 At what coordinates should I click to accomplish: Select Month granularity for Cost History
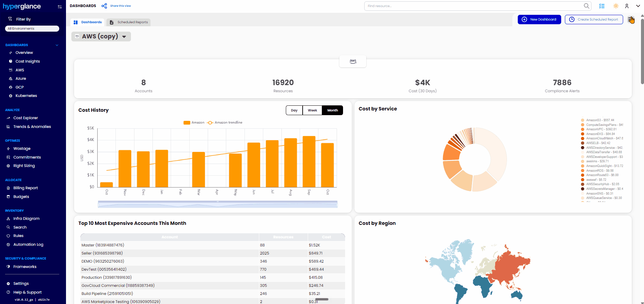(333, 110)
